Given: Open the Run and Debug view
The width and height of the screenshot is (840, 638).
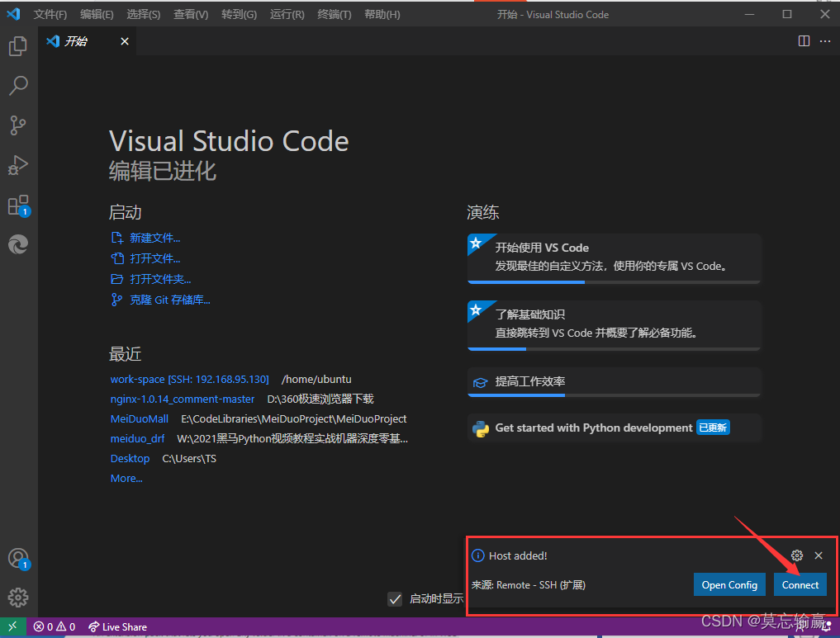Looking at the screenshot, I should click(18, 165).
